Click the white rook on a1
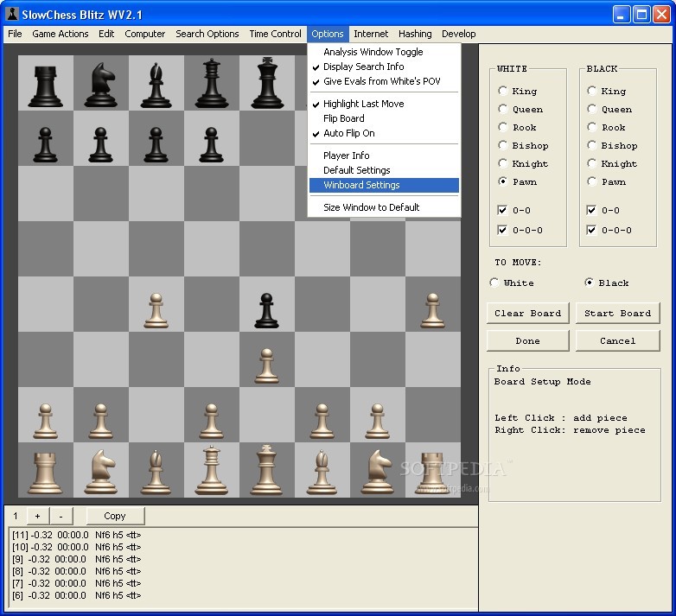 coord(45,473)
